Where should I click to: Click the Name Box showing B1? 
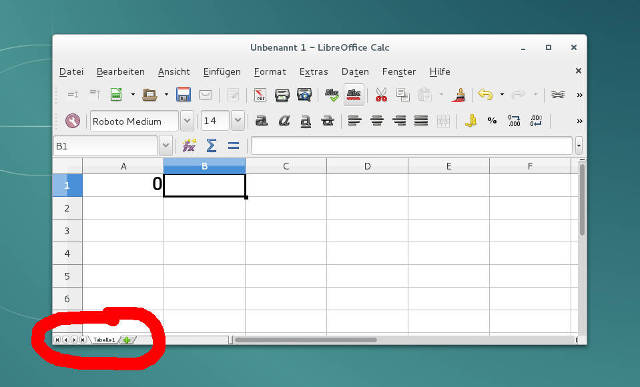[105, 146]
